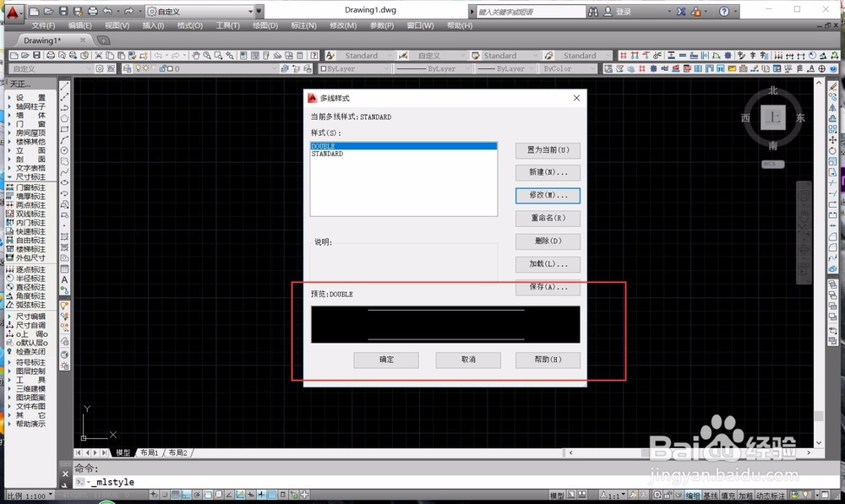
Task: Open the Layer Properties Manager icon
Action: tap(127, 68)
